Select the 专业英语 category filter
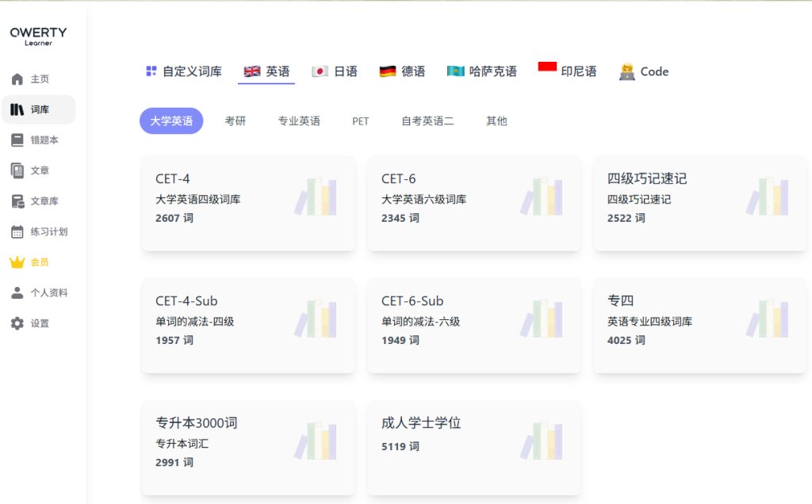Screen dimensions: 812x504 (299, 121)
